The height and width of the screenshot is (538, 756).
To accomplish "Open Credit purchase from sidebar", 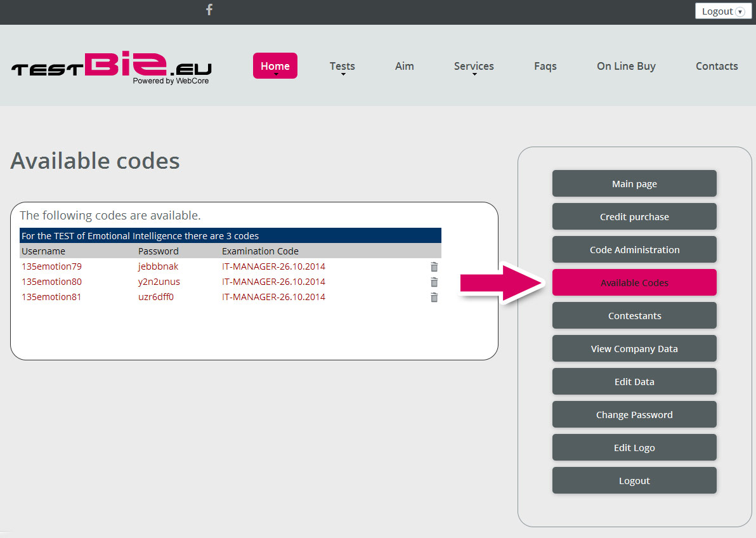I will [x=634, y=217].
